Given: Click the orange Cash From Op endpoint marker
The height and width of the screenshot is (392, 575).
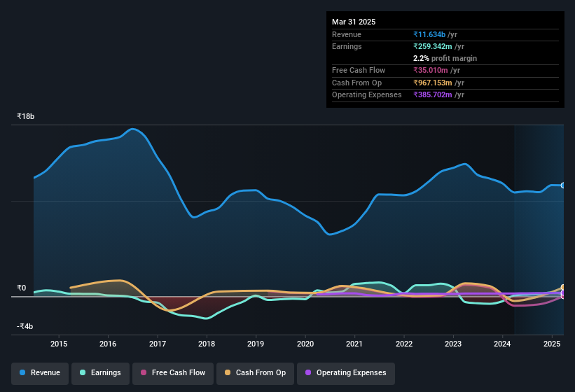Looking at the screenshot, I should 563,287.
